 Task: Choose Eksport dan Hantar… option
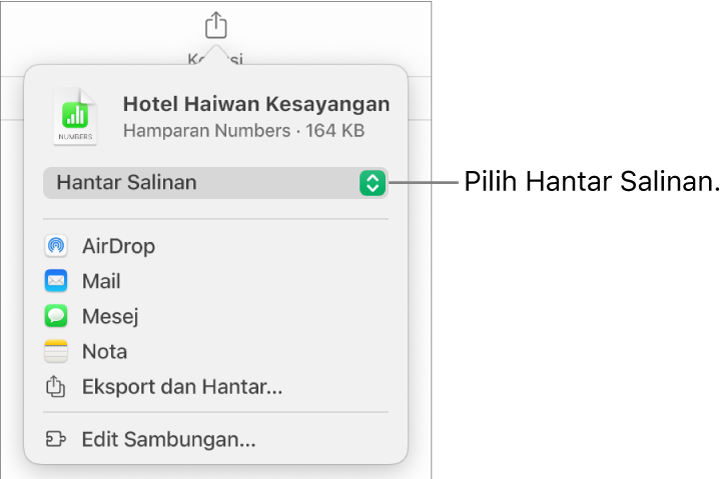(182, 387)
